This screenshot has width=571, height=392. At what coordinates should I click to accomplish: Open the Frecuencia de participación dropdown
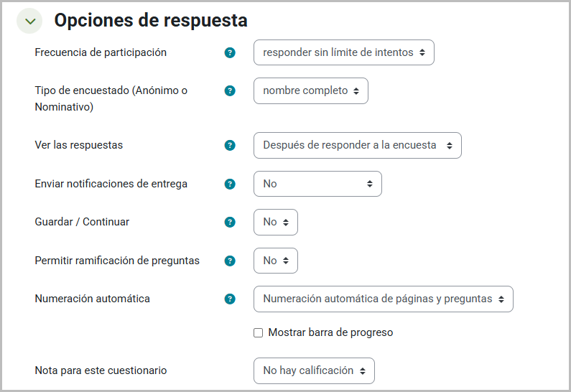tap(343, 52)
